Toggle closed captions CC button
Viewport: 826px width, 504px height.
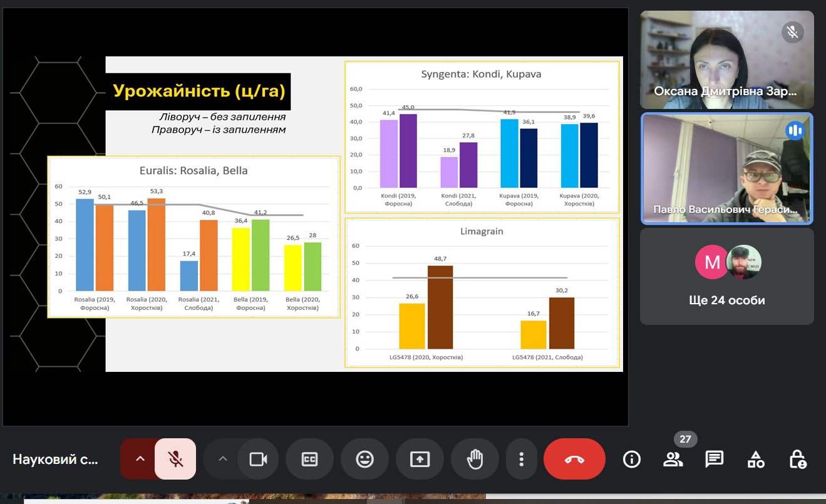click(309, 459)
